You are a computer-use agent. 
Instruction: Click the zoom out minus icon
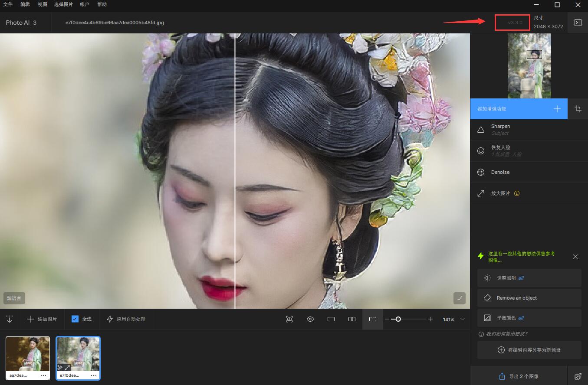coord(387,319)
